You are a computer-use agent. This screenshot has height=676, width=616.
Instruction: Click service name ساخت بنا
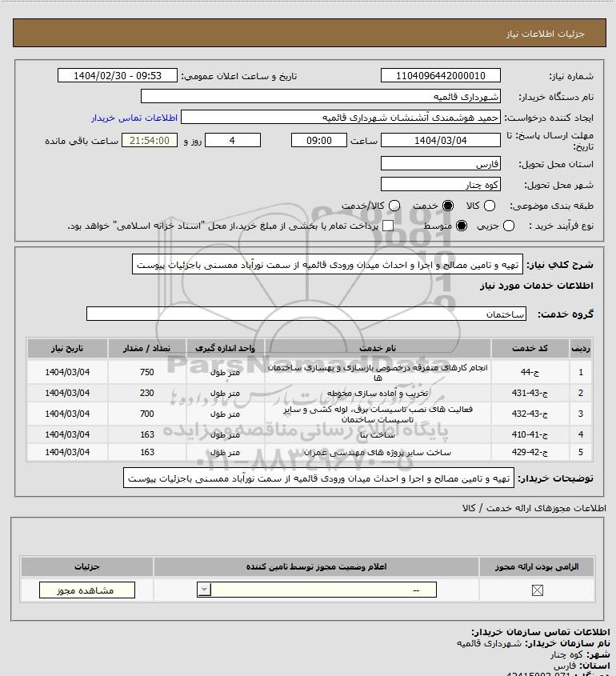click(378, 434)
